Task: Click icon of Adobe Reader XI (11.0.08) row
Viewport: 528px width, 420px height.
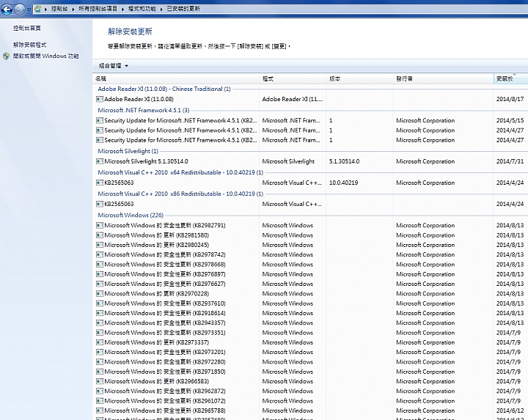Action: pyautogui.click(x=100, y=99)
